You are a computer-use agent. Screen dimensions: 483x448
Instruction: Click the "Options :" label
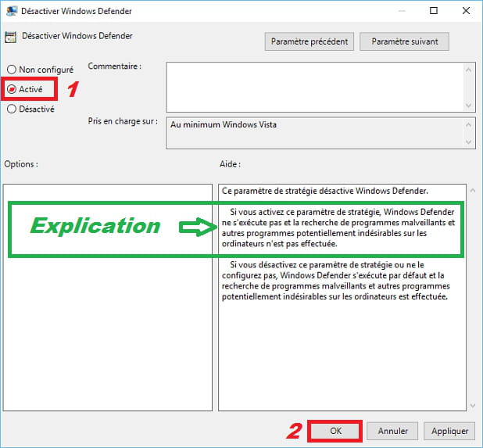pos(21,164)
